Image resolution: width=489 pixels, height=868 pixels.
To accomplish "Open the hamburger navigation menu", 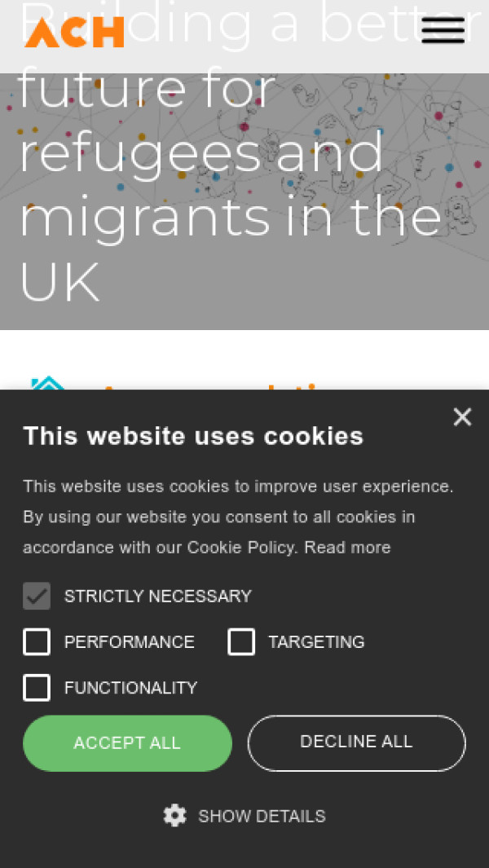I will tap(443, 30).
